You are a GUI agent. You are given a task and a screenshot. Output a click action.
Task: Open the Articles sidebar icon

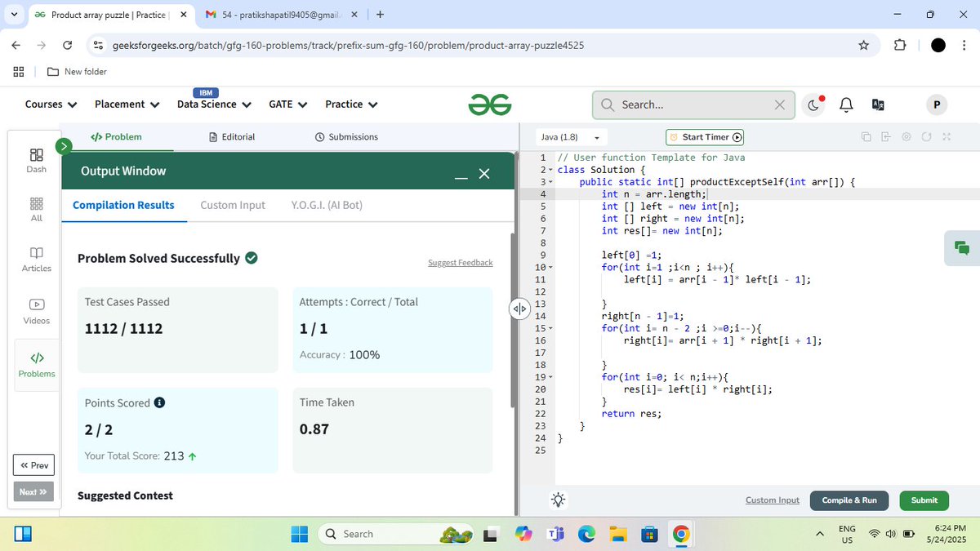[37, 260]
